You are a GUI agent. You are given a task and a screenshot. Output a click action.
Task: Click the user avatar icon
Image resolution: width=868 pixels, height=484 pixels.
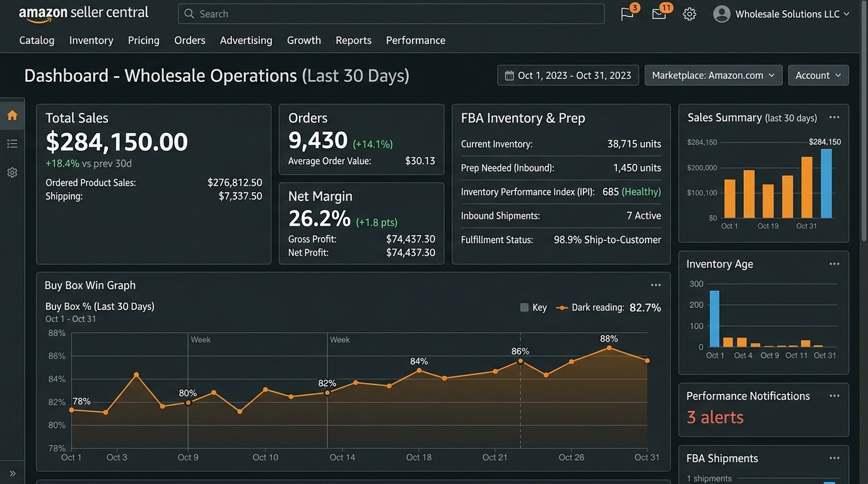722,14
